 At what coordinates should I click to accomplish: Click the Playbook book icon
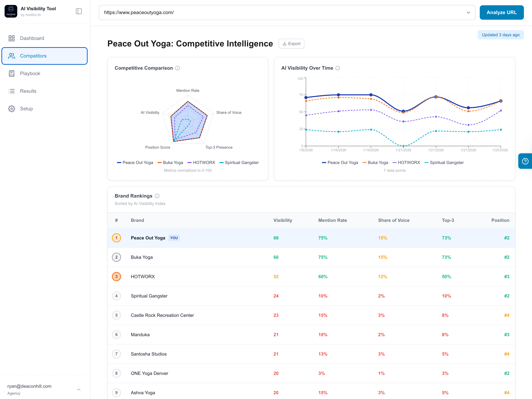[12, 73]
